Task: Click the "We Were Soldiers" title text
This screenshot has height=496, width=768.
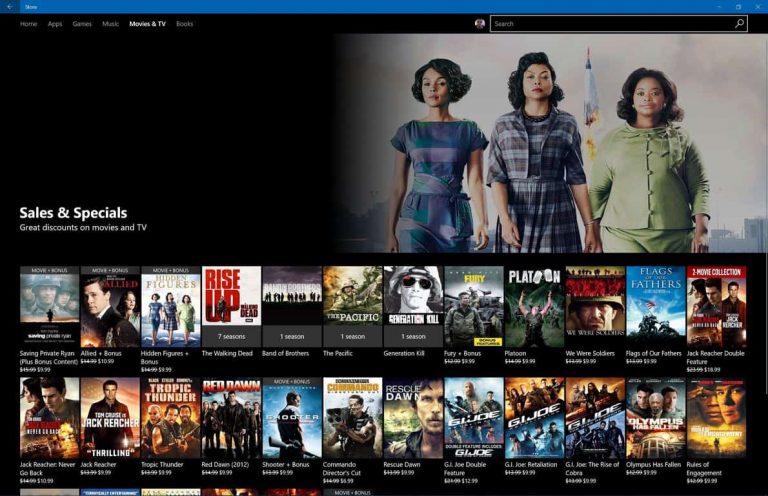Action: [x=590, y=353]
